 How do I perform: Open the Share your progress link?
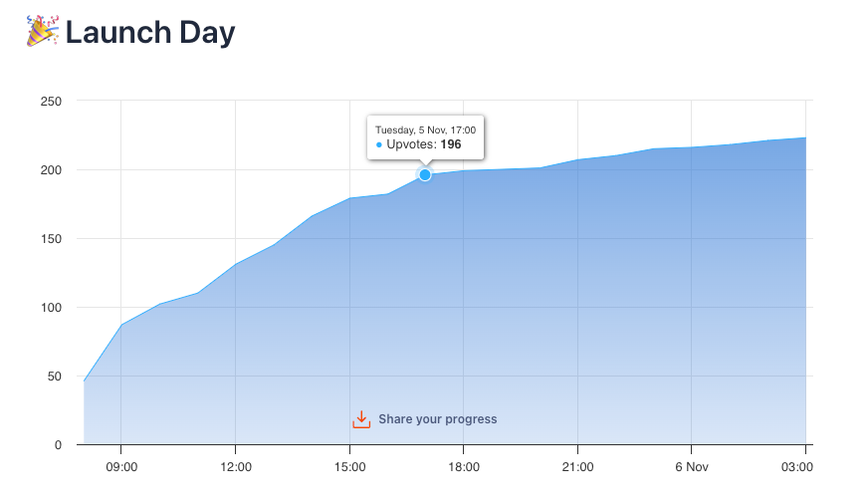tap(437, 419)
